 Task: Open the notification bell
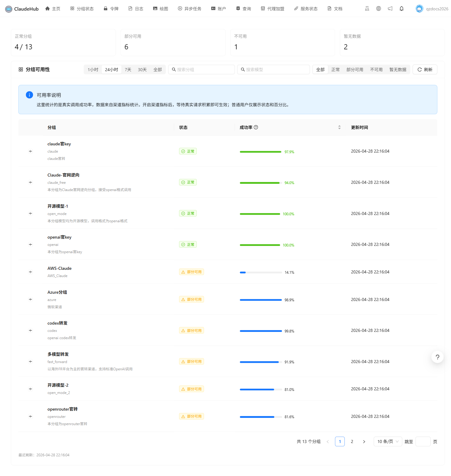(x=401, y=8)
